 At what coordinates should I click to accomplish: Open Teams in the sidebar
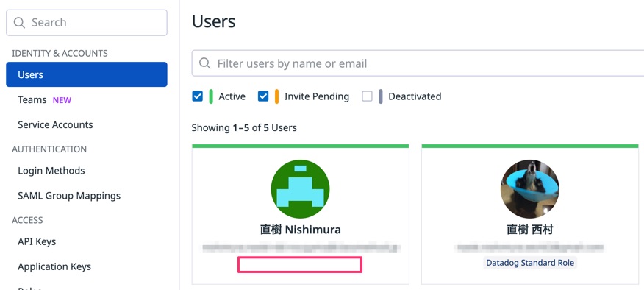(x=32, y=100)
